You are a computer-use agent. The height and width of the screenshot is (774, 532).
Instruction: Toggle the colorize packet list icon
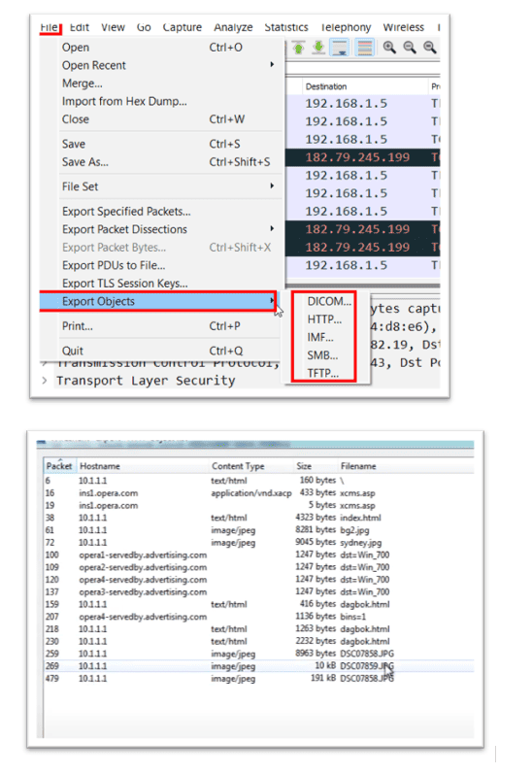click(365, 48)
